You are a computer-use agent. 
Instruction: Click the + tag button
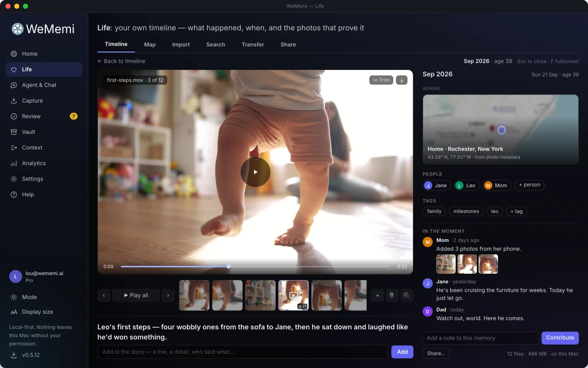pos(516,212)
